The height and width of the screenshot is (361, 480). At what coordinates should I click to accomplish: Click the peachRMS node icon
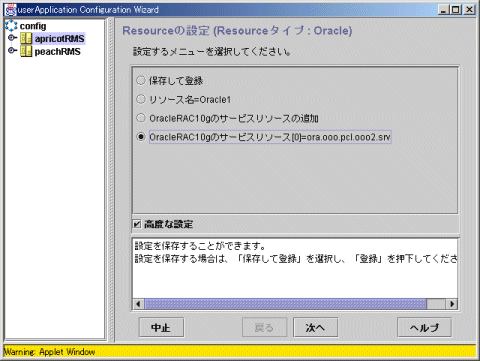[x=26, y=51]
